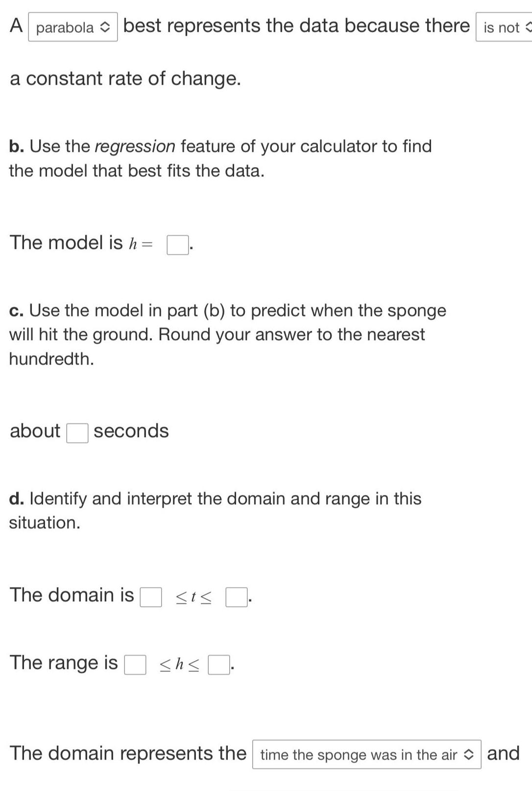Image resolution: width=532 pixels, height=791 pixels.
Task: Click the 'regression' italicized word in part b
Action: (134, 146)
